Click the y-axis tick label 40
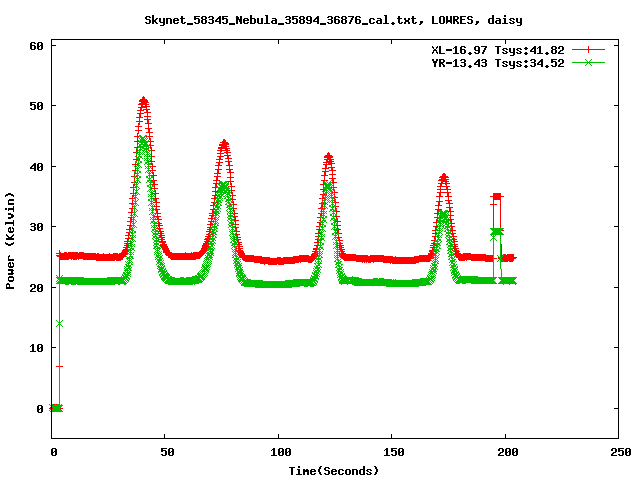Screen dimensions: 640x480 click(36, 167)
